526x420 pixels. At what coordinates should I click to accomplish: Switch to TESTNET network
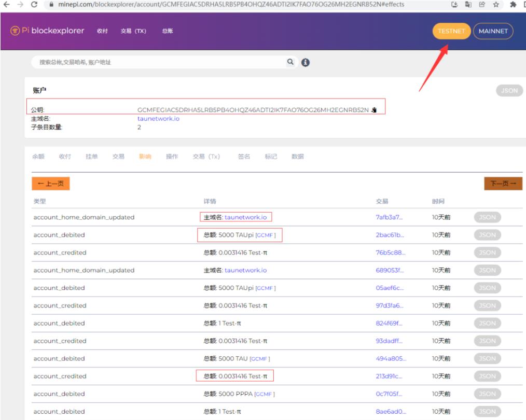click(451, 31)
